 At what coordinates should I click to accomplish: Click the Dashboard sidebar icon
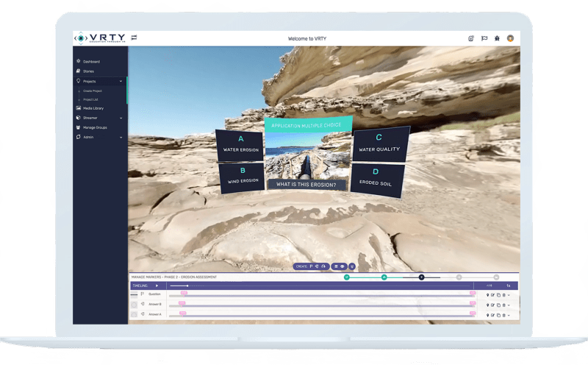point(79,61)
